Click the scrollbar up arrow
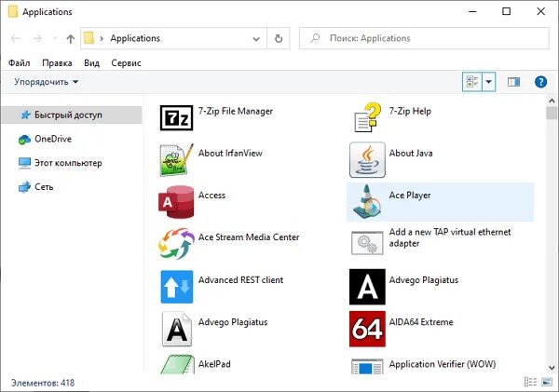559x392 pixels. [552, 101]
